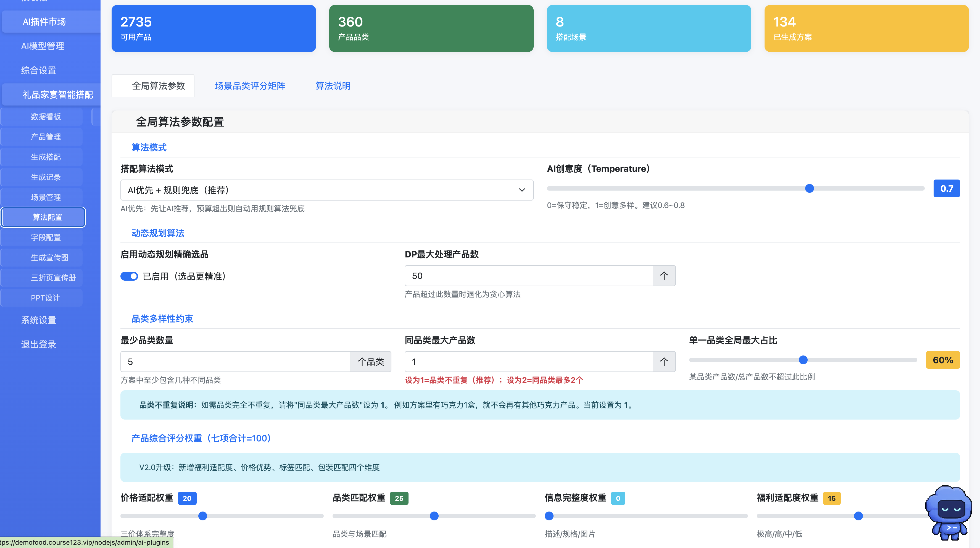
Task: Click the 信息完整度权重 slider
Action: click(x=646, y=516)
